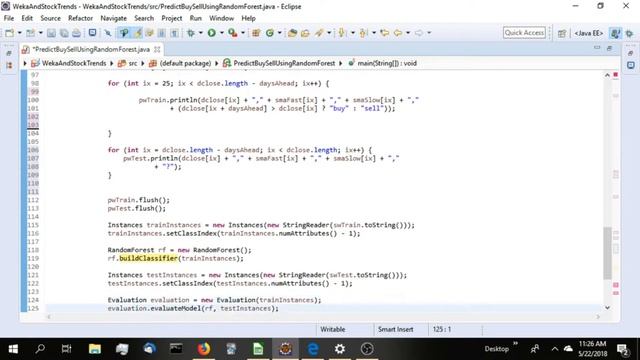Select the PredictBuySellUsingRandomForest.java editor tab

91,49
